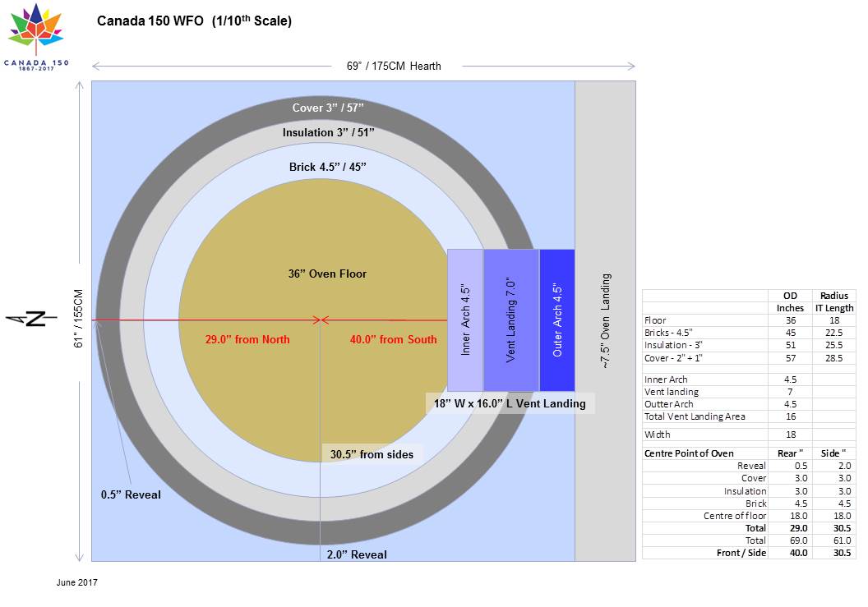Click the 'Insulation 3" / 51"' ring label
This screenshot has height=607, width=868.
(x=328, y=133)
